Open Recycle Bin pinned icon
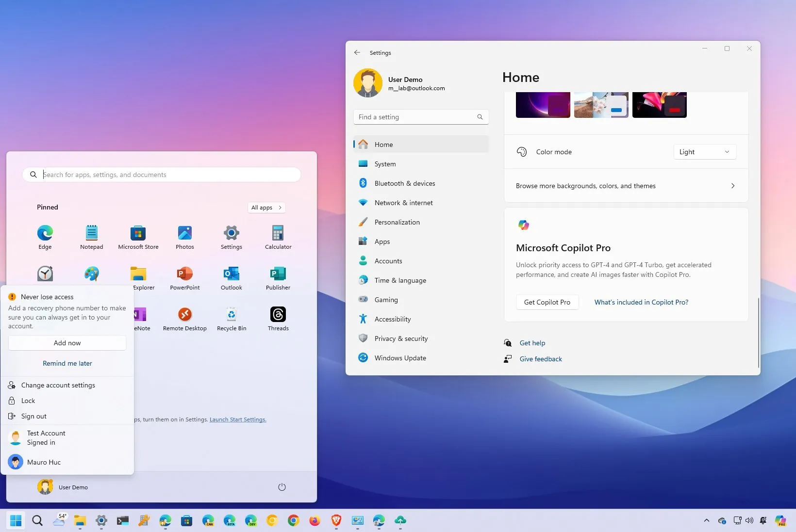Image resolution: width=796 pixels, height=532 pixels. 232,319
